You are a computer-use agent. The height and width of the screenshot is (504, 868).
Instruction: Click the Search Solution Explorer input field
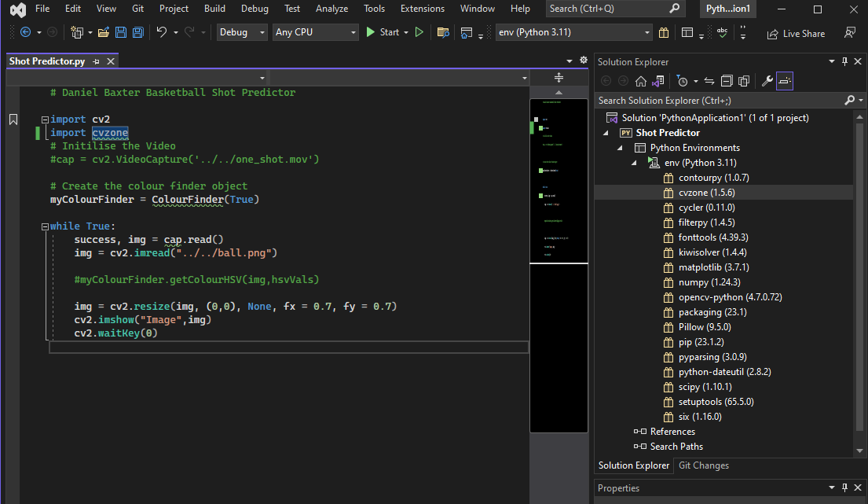click(x=720, y=100)
